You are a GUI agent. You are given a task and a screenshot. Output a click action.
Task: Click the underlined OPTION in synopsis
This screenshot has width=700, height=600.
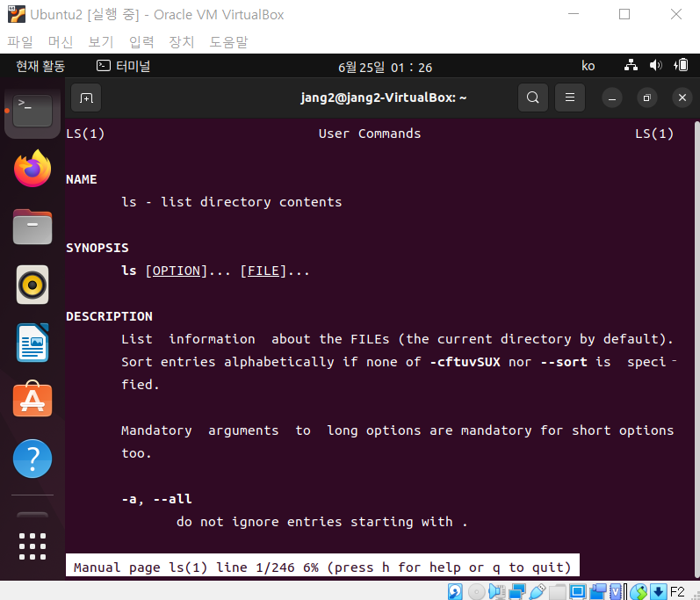[177, 271]
